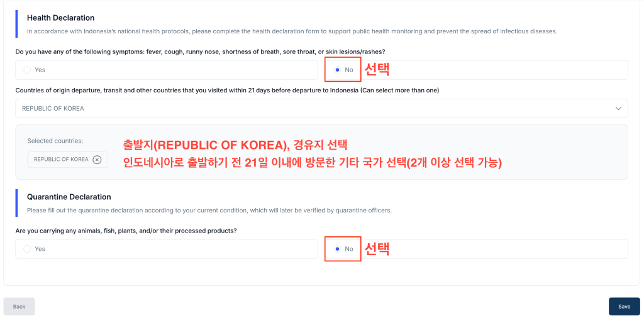Click the national health protocols description text

pos(292,31)
